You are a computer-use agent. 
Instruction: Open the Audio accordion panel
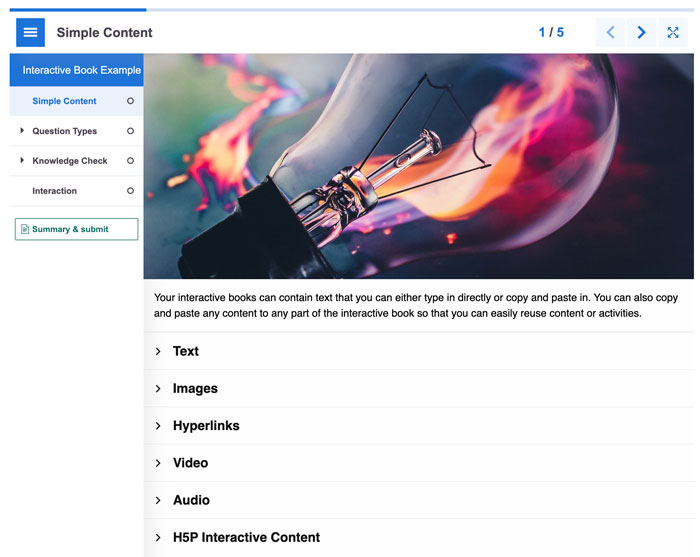pyautogui.click(x=191, y=500)
